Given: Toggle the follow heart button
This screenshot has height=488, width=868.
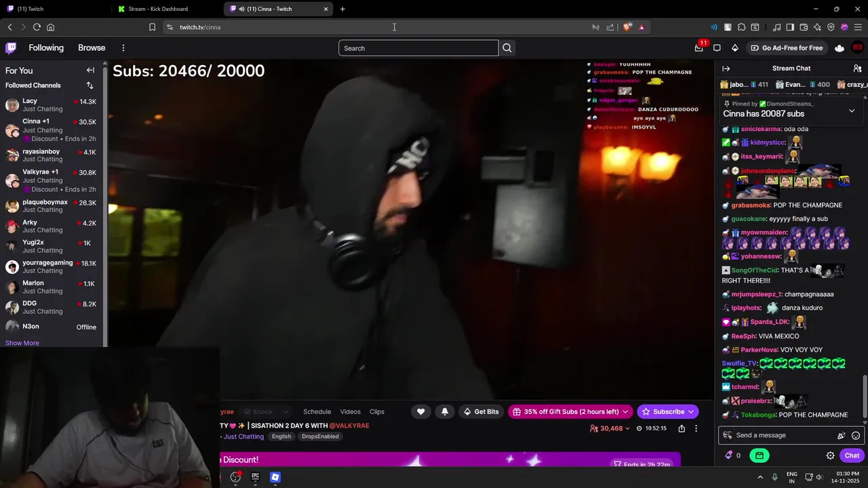Looking at the screenshot, I should click(x=420, y=411).
